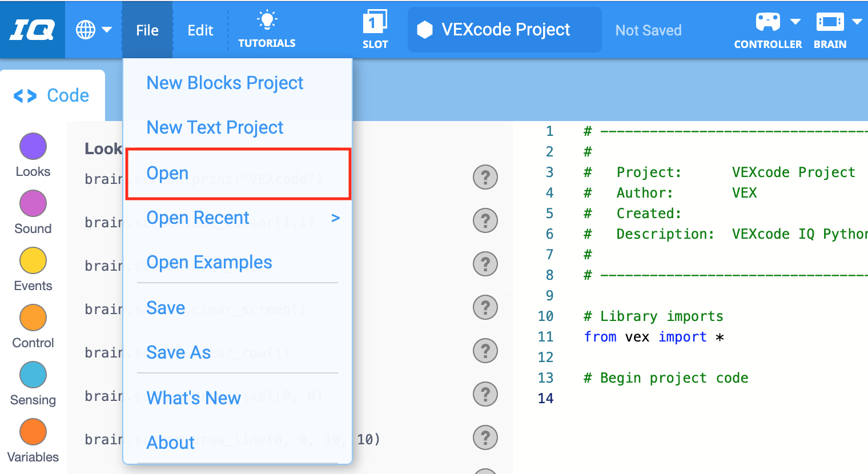Click the Brain device icon

coord(830,22)
